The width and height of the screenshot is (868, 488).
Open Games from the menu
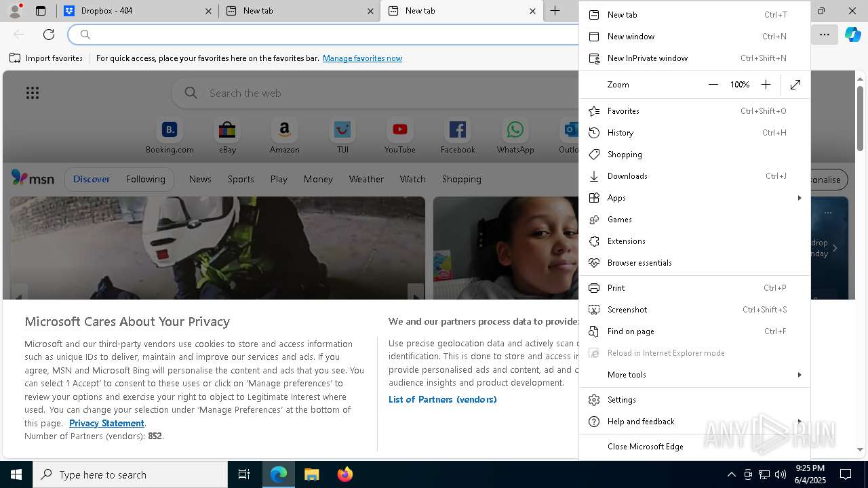tap(695, 220)
